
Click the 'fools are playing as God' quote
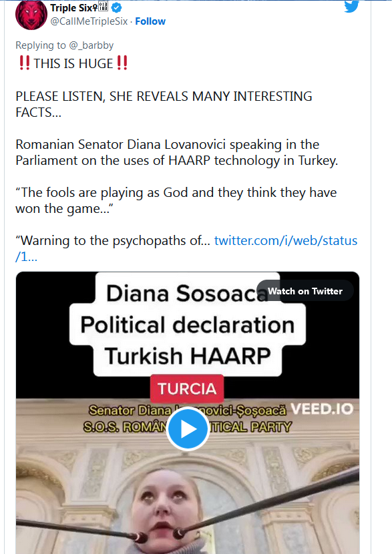pos(176,200)
